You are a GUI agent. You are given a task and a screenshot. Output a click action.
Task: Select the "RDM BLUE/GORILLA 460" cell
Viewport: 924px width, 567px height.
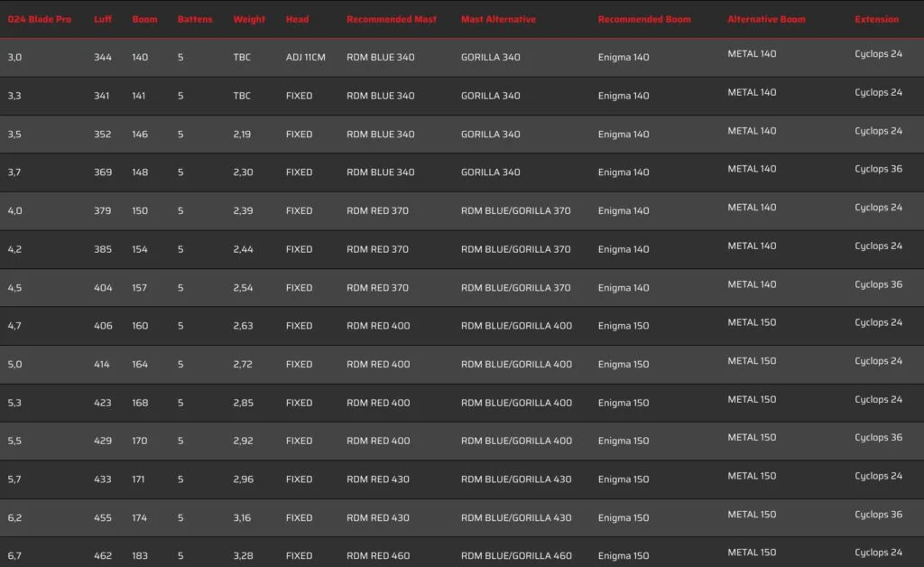[x=516, y=555]
